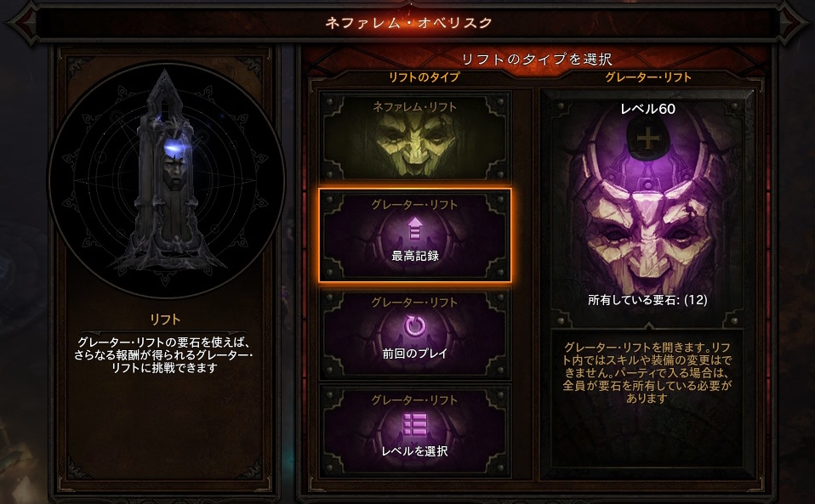Click the circular replay icon above 前回のプレイ
The image size is (815, 504).
tap(415, 326)
